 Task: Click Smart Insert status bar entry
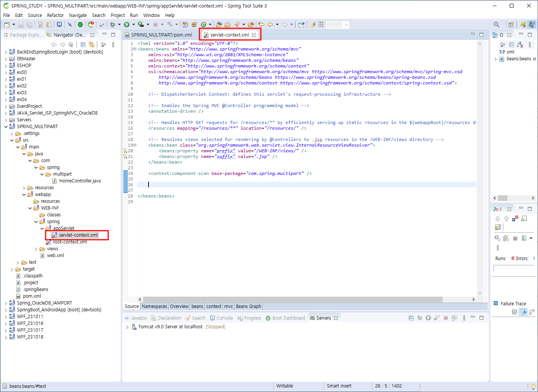[x=339, y=386]
